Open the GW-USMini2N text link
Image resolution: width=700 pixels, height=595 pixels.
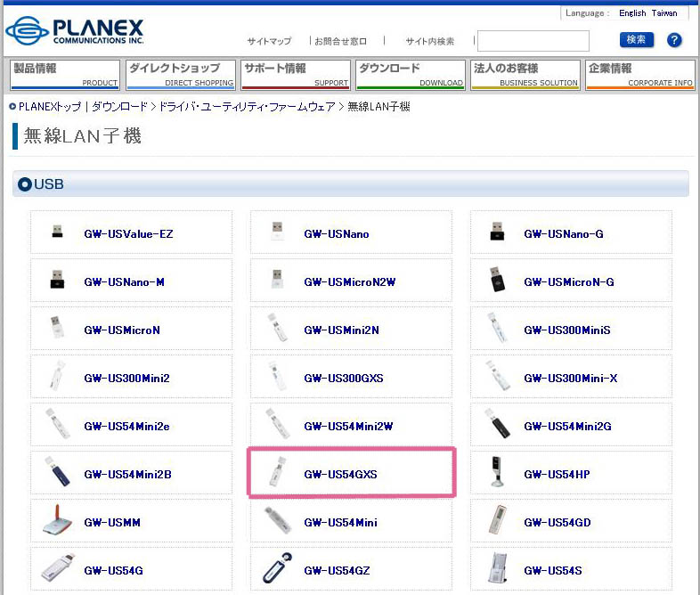[x=341, y=330]
